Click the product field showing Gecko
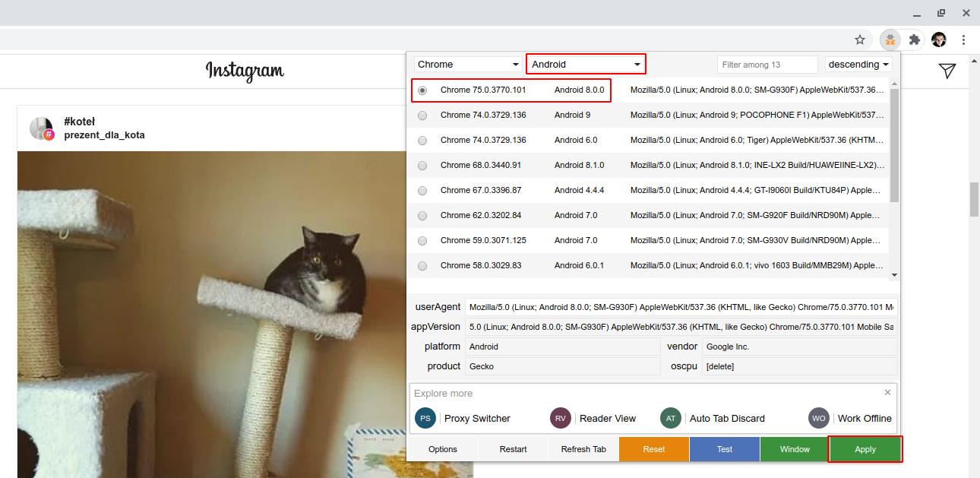This screenshot has width=980, height=478. pos(563,366)
